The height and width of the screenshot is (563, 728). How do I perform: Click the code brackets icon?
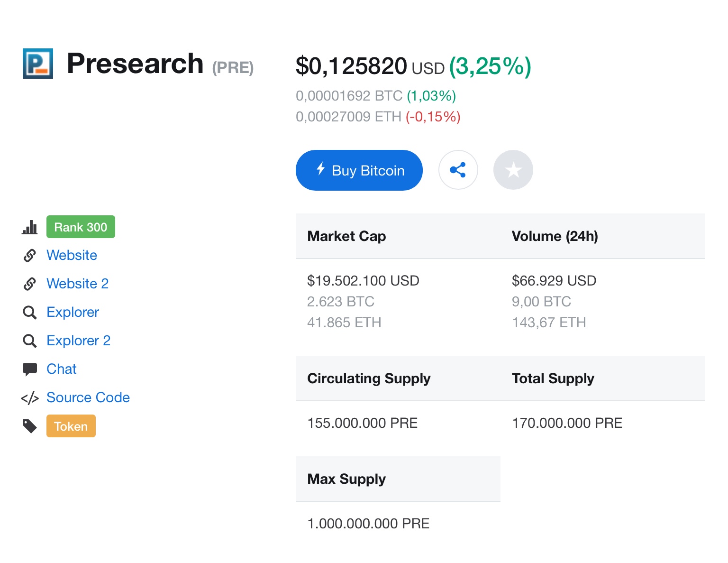pos(29,398)
